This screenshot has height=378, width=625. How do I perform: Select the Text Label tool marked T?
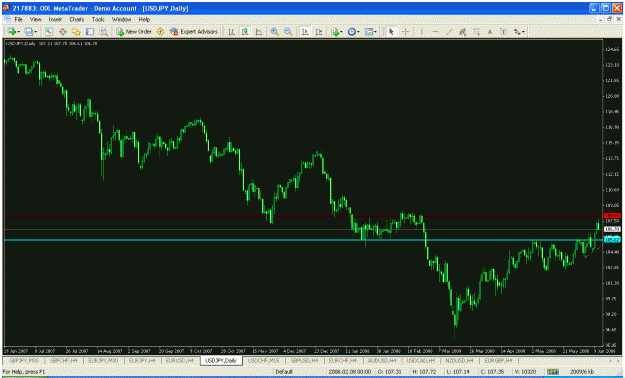coord(503,32)
